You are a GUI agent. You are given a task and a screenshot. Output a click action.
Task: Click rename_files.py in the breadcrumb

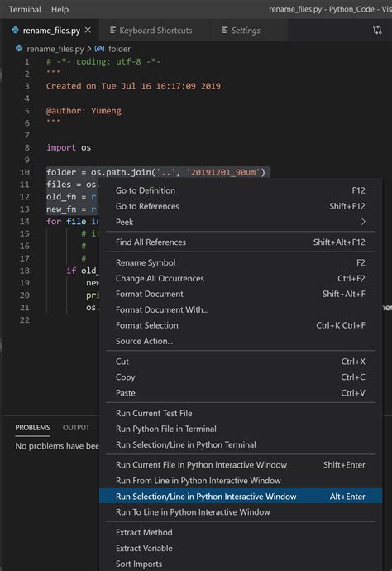pyautogui.click(x=55, y=49)
